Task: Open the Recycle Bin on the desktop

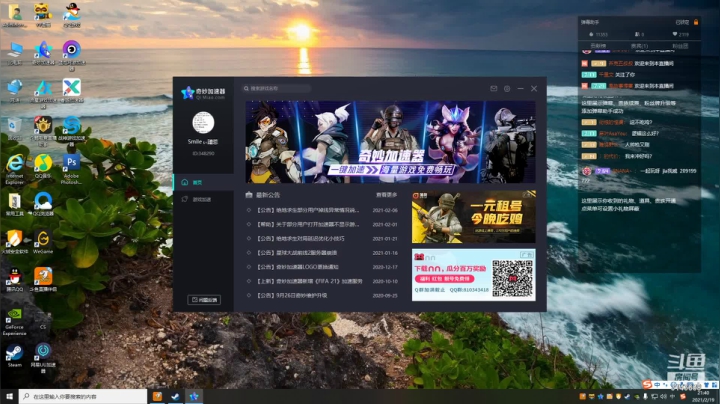Action: [15, 129]
